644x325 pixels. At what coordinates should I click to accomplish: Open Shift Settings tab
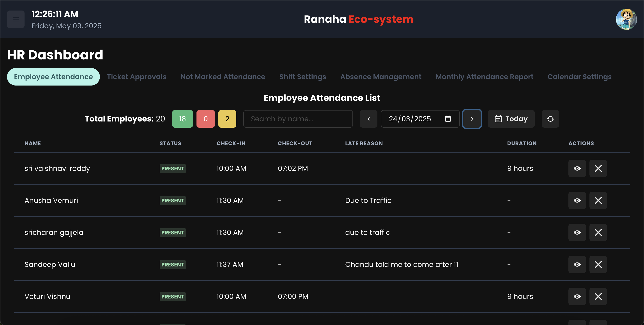[x=303, y=77]
